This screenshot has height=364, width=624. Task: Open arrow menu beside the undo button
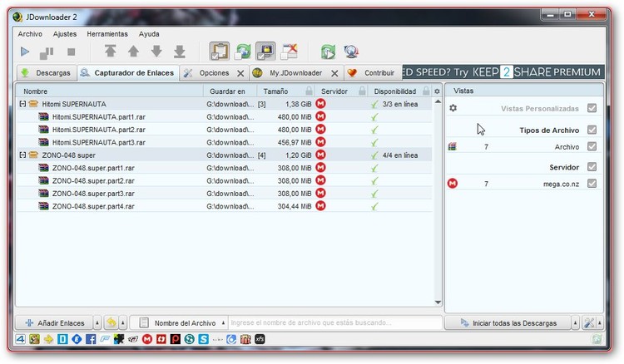(123, 323)
